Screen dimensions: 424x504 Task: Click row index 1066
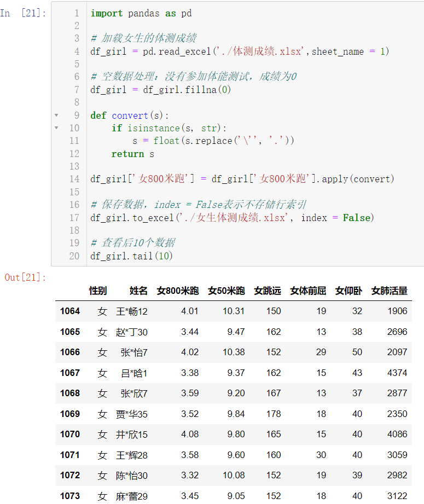70,352
